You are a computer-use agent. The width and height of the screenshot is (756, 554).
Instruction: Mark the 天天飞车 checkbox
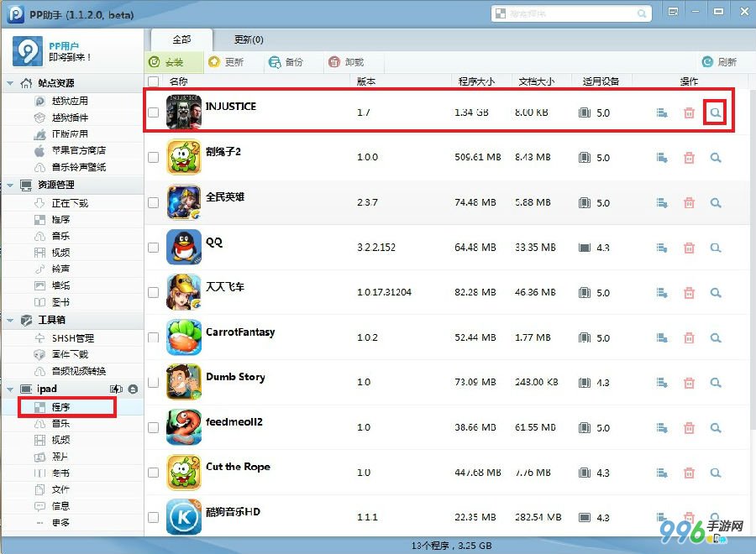tap(154, 292)
